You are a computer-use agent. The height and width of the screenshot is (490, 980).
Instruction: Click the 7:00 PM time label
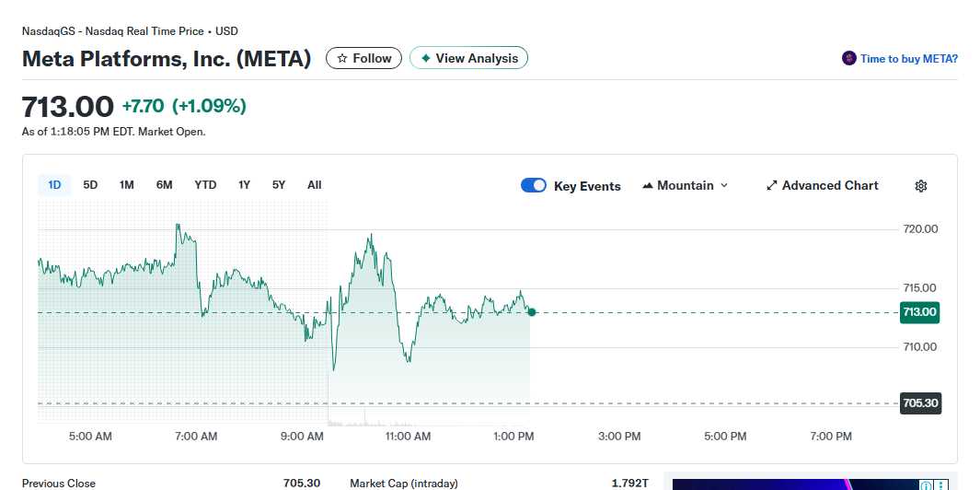pyautogui.click(x=831, y=437)
